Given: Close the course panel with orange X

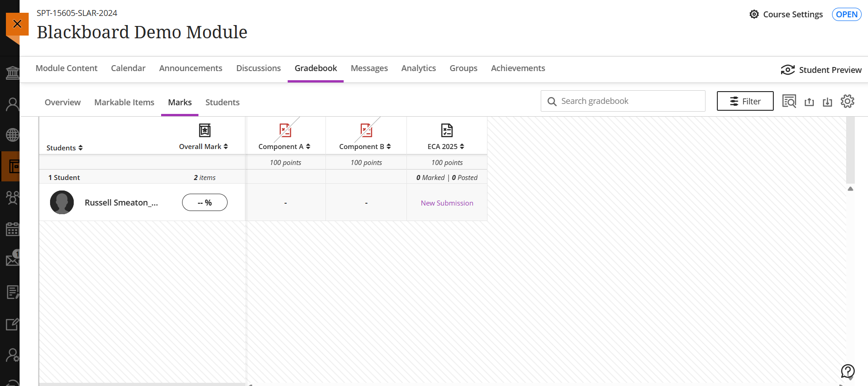Looking at the screenshot, I should point(17,24).
